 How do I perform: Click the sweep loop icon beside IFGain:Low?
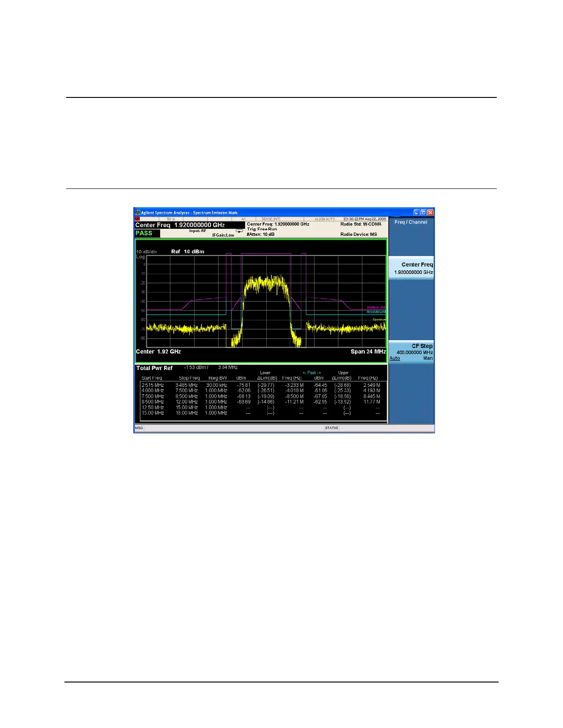click(239, 231)
